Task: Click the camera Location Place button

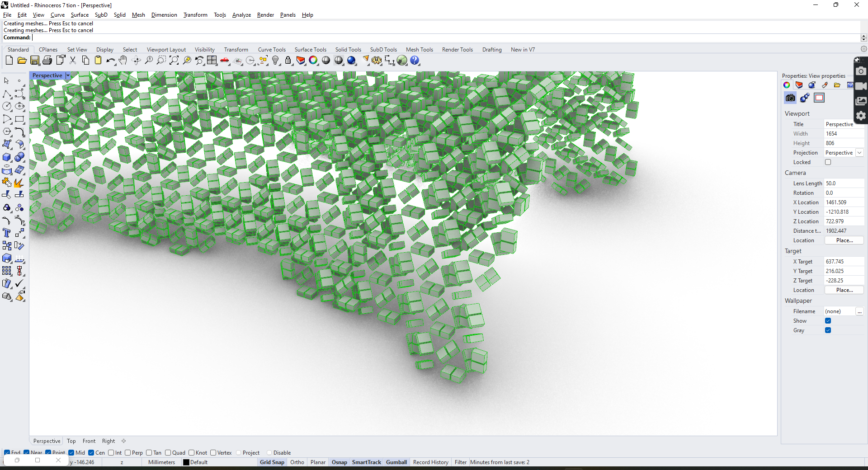Action: (844, 240)
